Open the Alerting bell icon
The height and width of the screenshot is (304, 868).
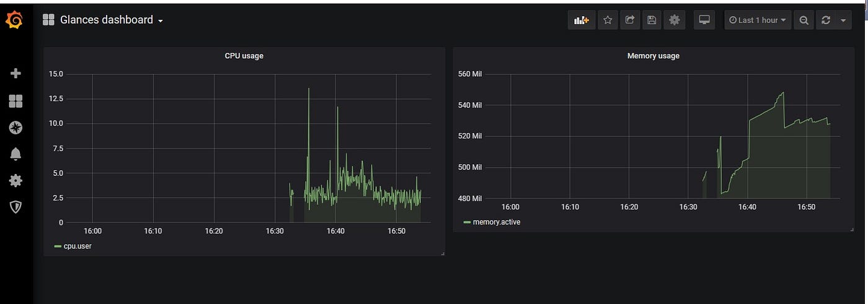(15, 154)
